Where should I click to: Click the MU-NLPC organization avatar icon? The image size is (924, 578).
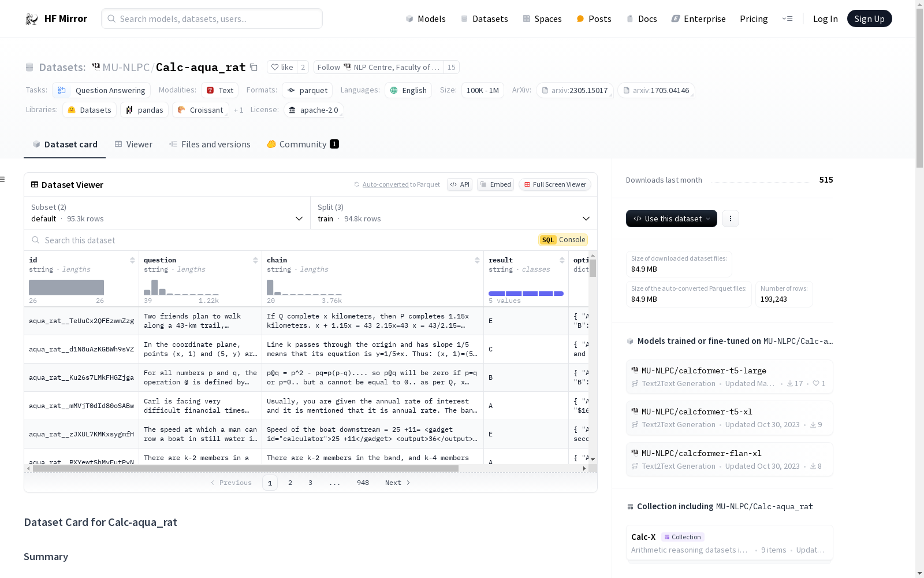coord(96,66)
